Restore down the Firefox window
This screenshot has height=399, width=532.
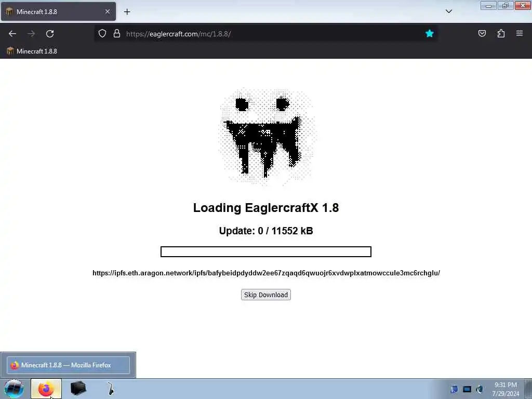[x=506, y=6]
